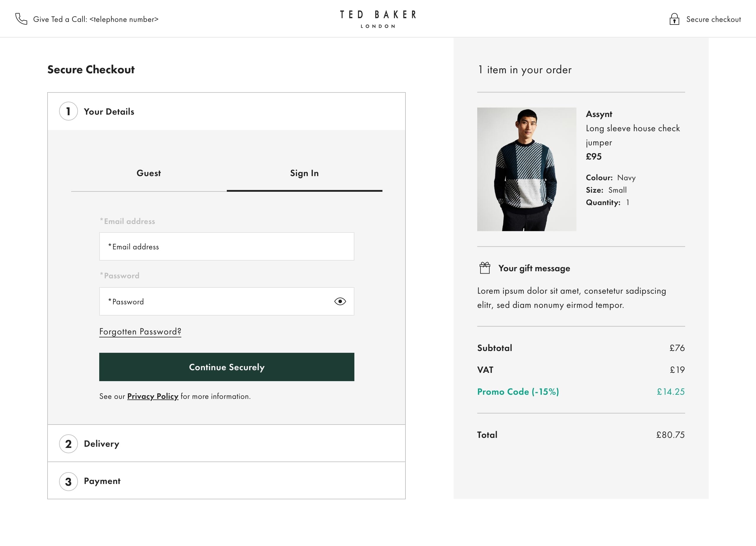Click the Privacy Policy hyperlink

[x=153, y=396]
